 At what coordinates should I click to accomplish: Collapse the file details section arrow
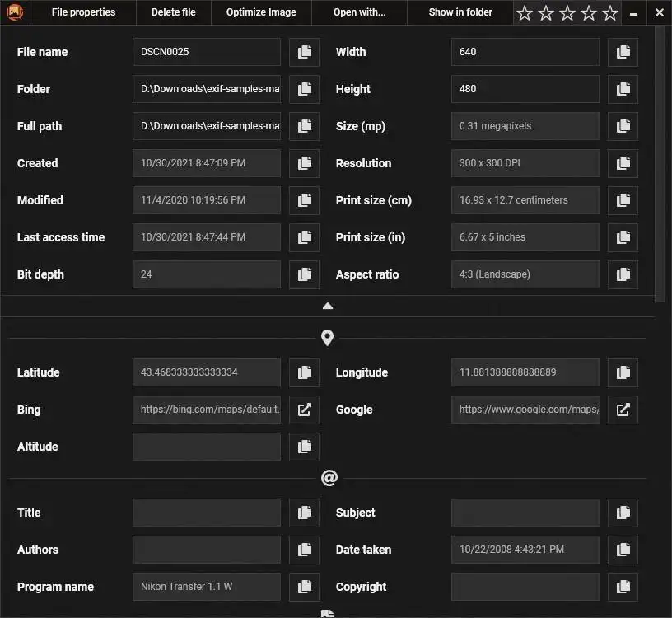328,306
